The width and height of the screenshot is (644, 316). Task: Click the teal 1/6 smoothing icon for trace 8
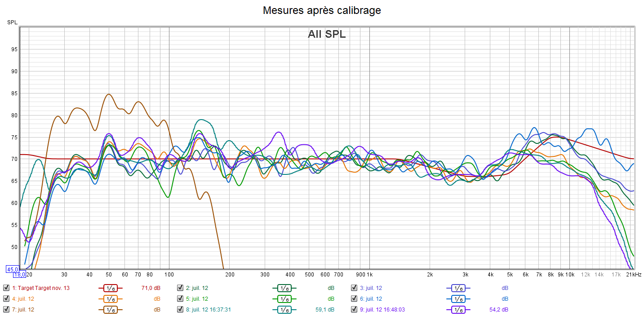pyautogui.click(x=284, y=310)
